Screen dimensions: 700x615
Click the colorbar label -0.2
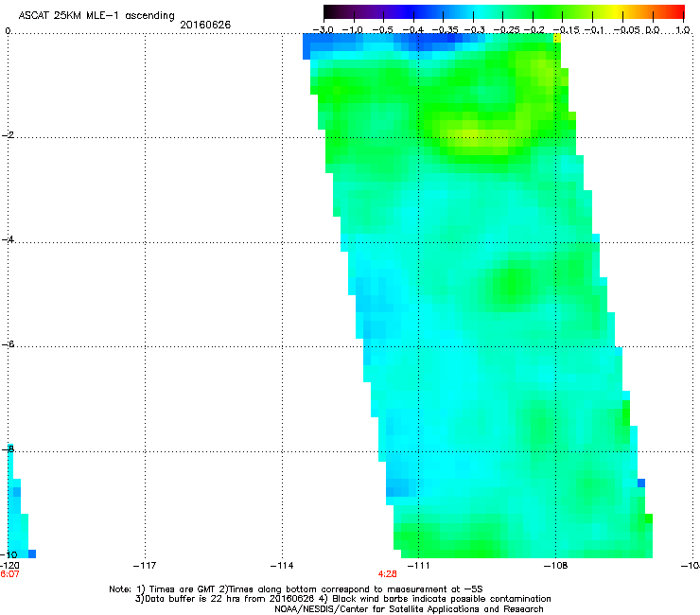click(x=534, y=30)
